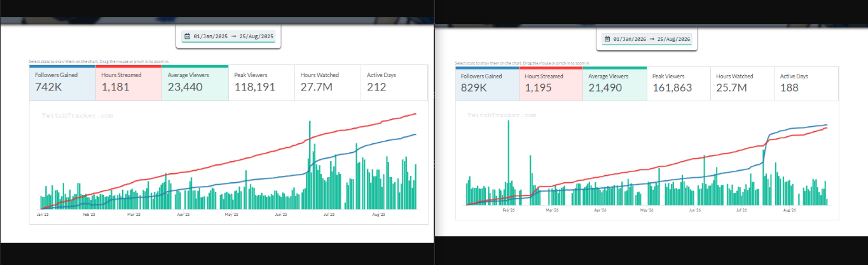
Task: Toggle the Average Viewers 23,440 stat card
Action: coord(195,82)
